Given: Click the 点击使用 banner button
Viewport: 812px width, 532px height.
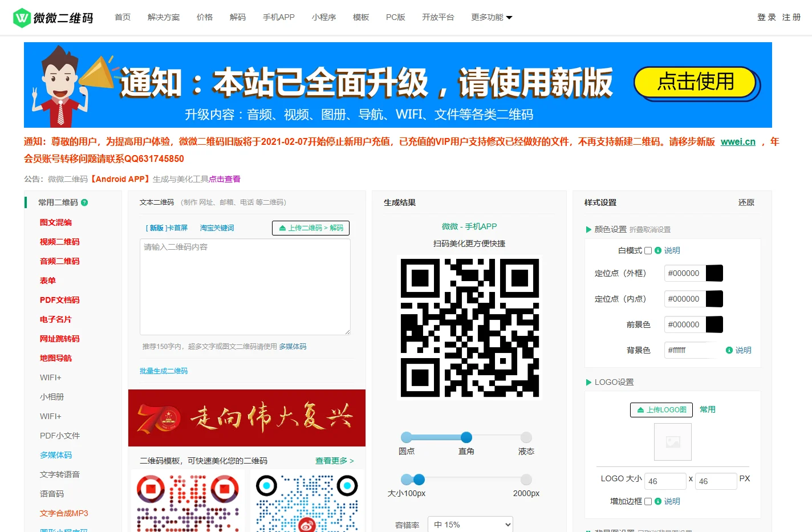Looking at the screenshot, I should 696,83.
